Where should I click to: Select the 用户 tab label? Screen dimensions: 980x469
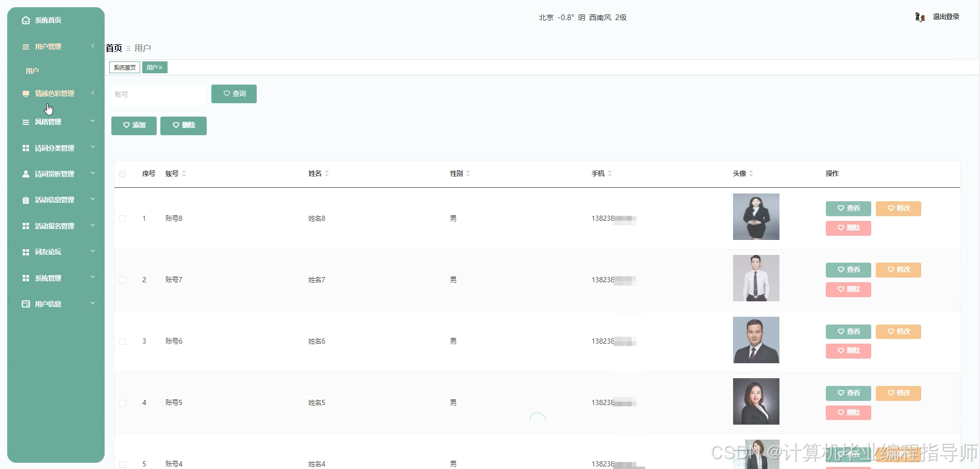tap(152, 68)
